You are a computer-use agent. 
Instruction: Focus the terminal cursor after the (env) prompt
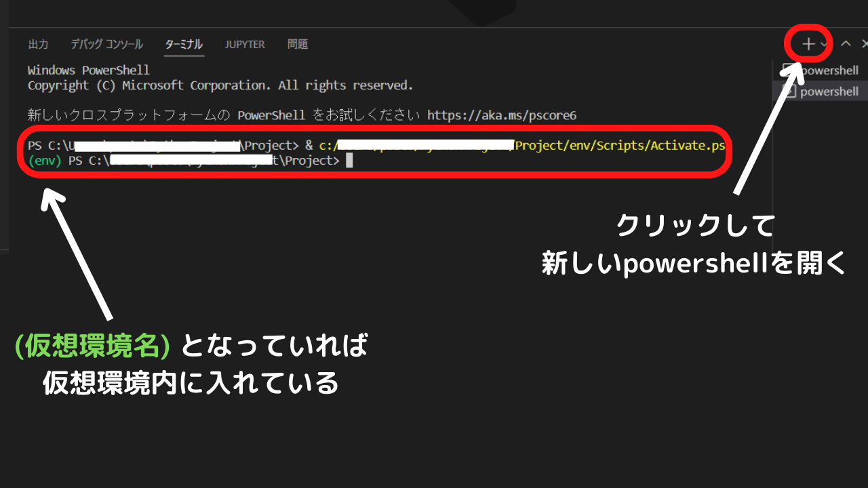(349, 161)
